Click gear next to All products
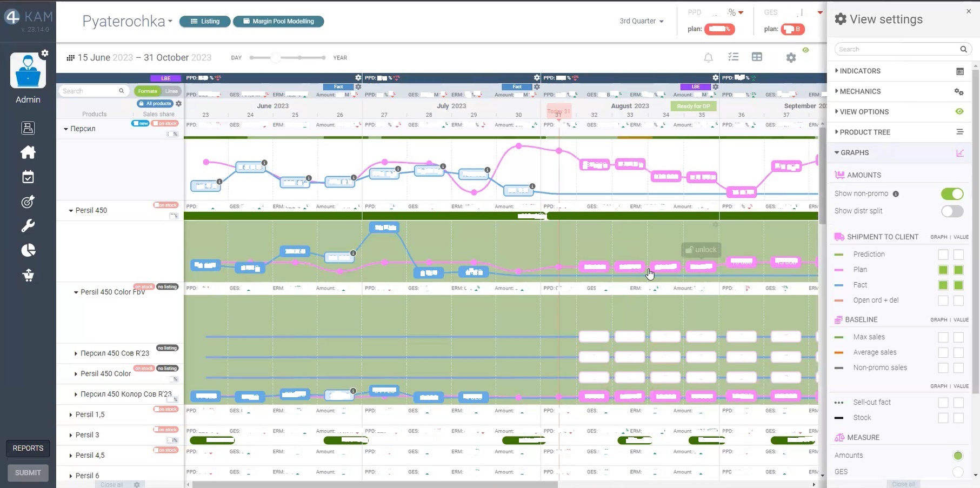 [x=179, y=104]
